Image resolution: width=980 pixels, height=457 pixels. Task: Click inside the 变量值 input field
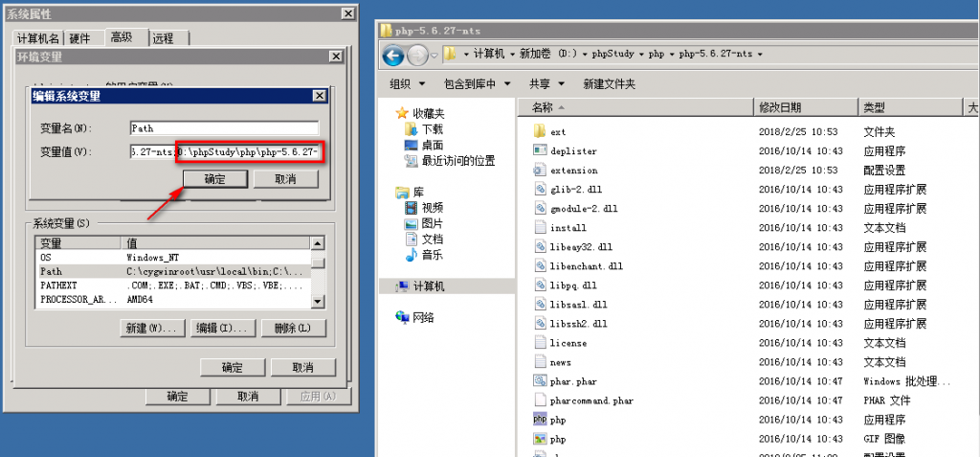pos(224,151)
